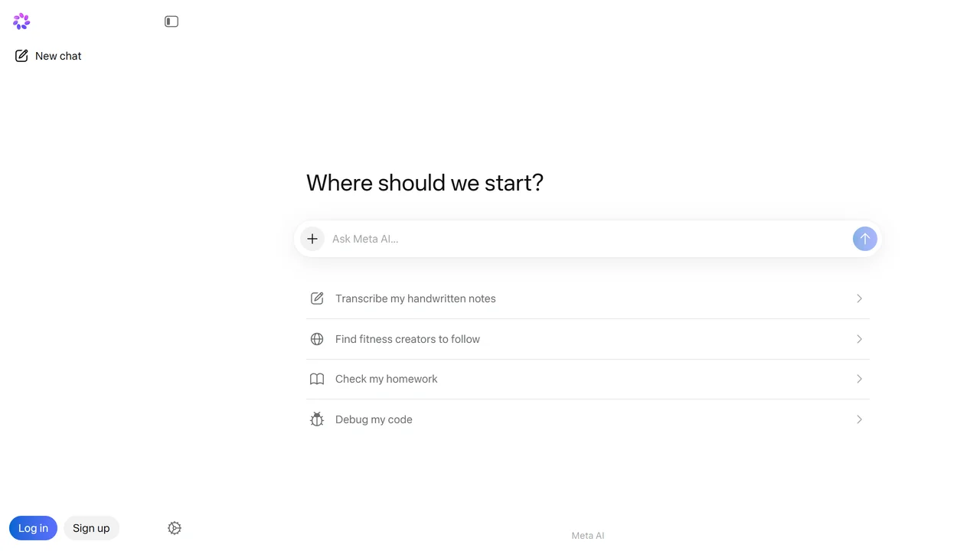Click the New chat pencil icon
The height and width of the screenshot is (551, 980).
[x=21, y=56]
